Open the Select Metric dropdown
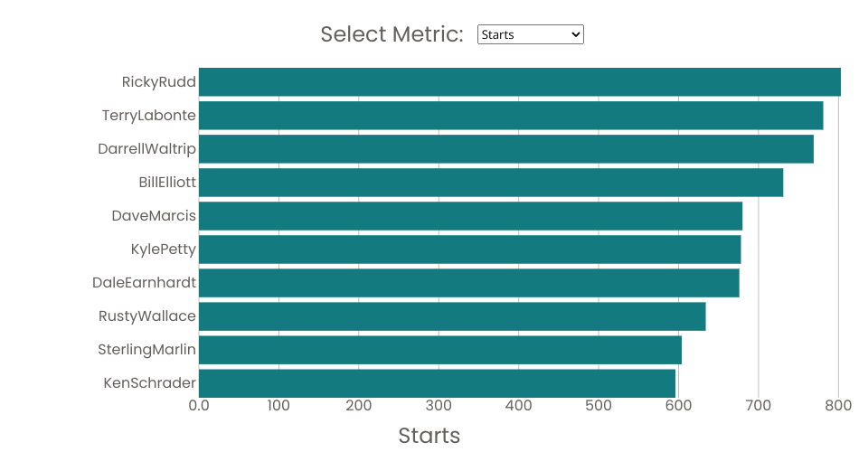 pos(531,34)
